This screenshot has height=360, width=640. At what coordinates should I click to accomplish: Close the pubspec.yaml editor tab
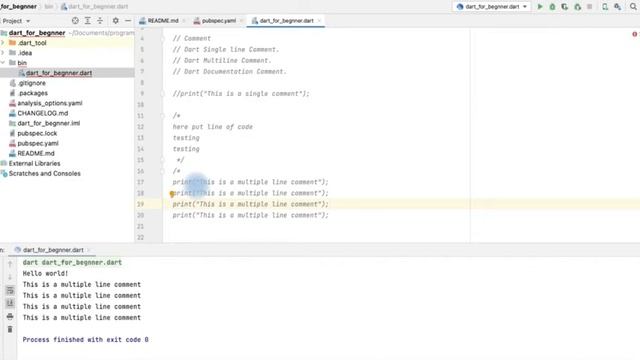pos(241,20)
